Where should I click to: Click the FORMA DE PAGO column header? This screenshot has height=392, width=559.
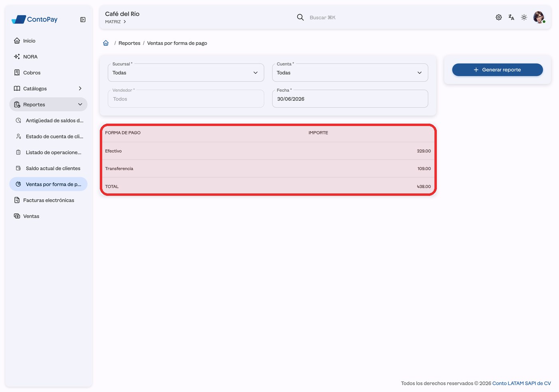click(123, 133)
